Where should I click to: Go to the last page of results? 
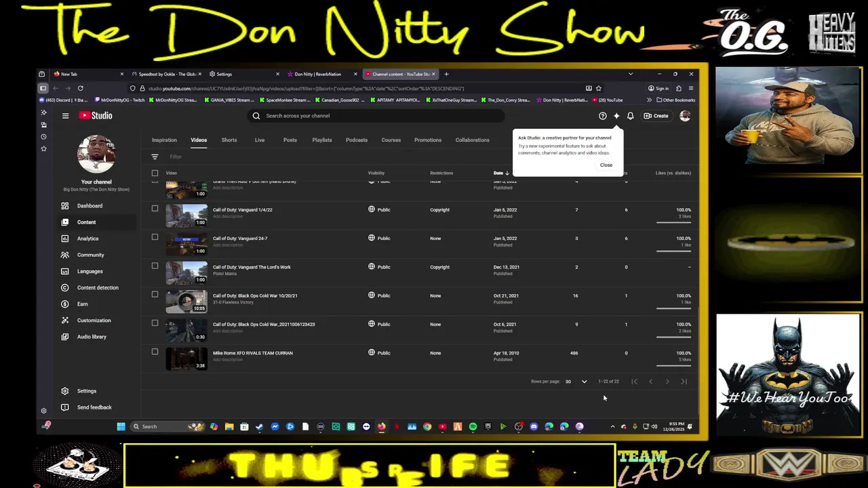pyautogui.click(x=684, y=382)
